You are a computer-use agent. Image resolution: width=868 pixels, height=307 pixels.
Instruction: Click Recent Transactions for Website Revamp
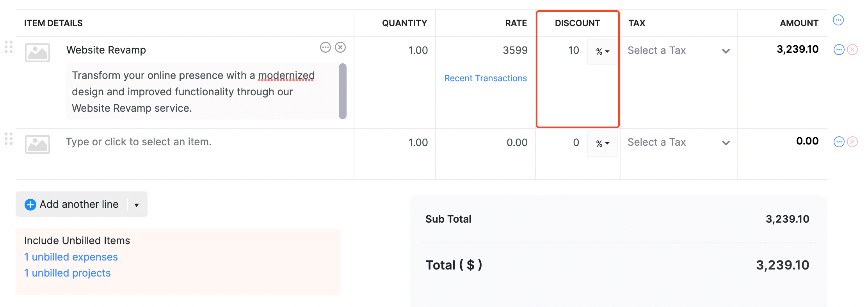(485, 78)
